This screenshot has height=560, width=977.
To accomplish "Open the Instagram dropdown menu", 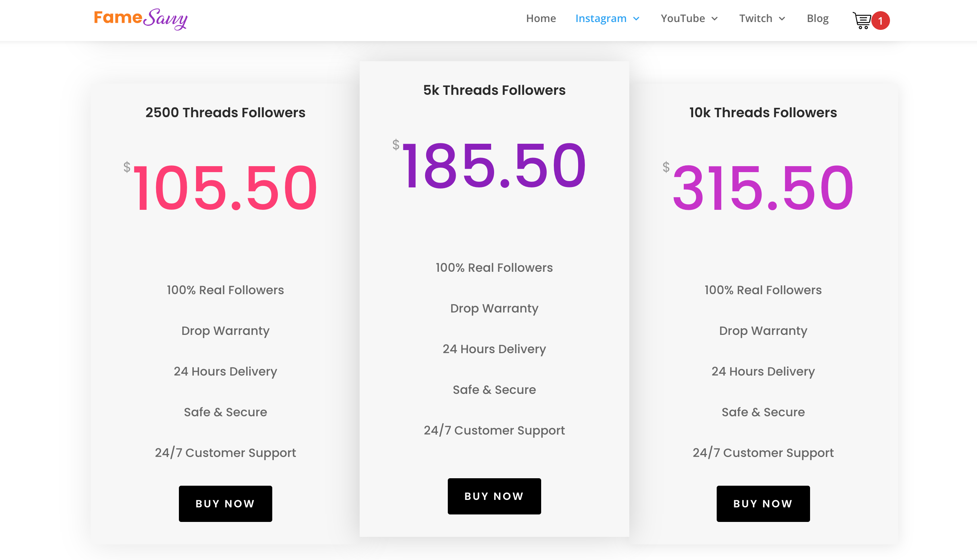I will pyautogui.click(x=607, y=18).
